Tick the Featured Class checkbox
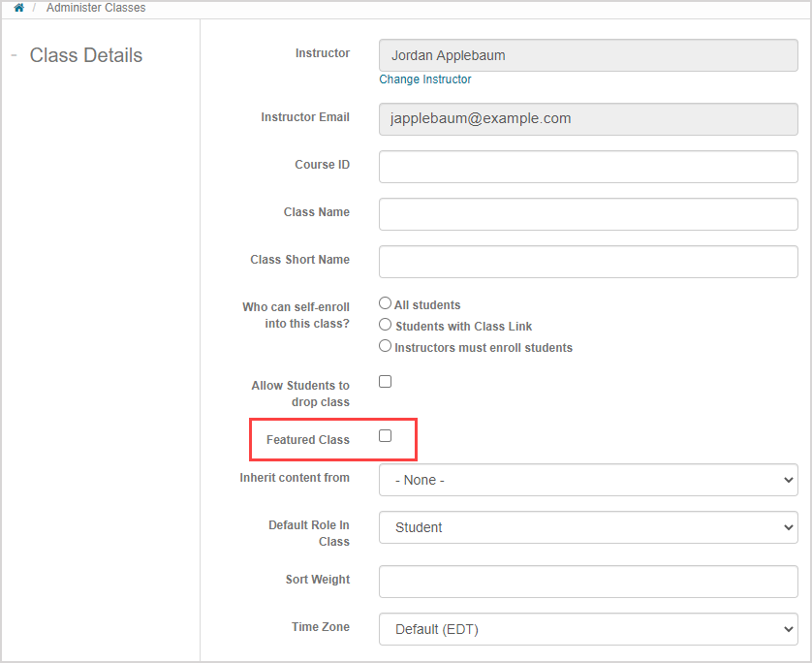Image resolution: width=812 pixels, height=663 pixels. (386, 436)
